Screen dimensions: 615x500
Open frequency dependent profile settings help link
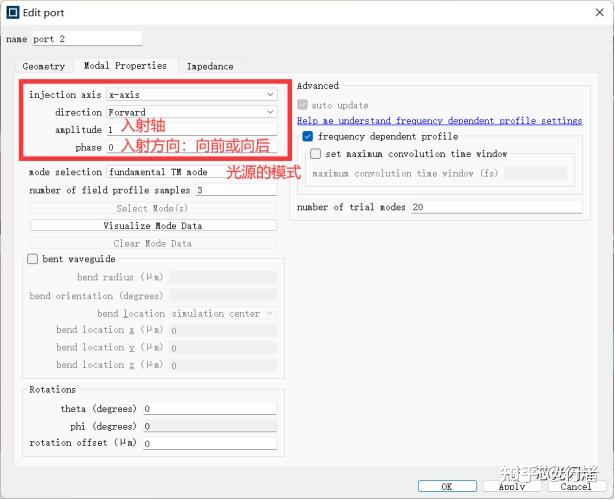point(439,121)
